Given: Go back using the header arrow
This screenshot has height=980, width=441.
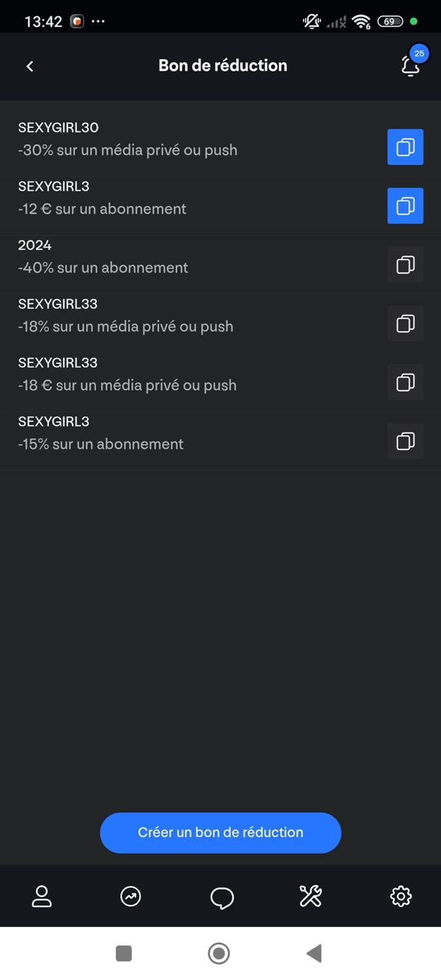Looking at the screenshot, I should [29, 66].
